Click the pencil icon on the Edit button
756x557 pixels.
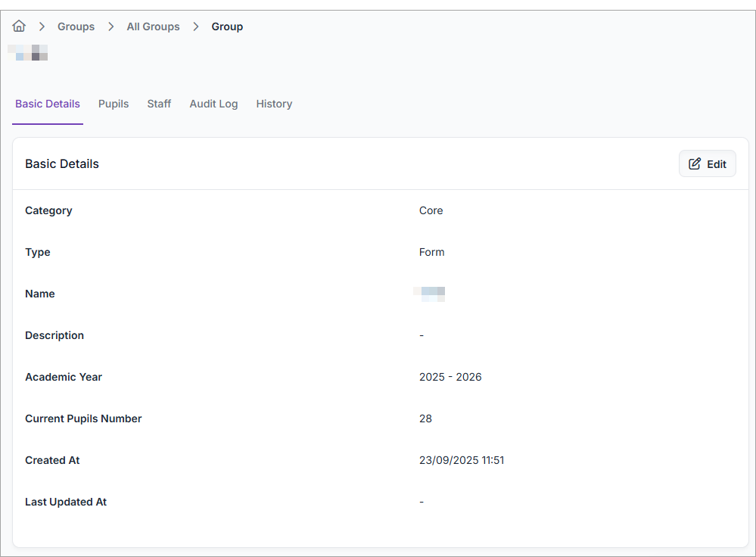click(694, 164)
